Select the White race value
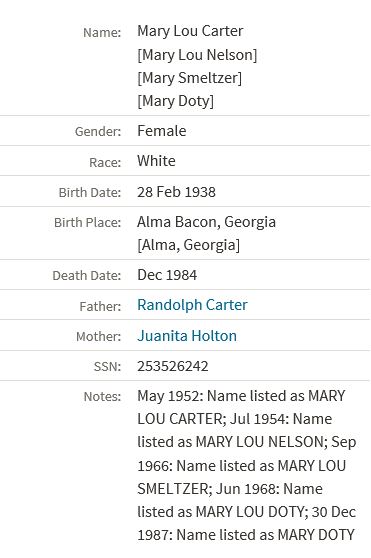This screenshot has height=558, width=371. click(x=156, y=161)
